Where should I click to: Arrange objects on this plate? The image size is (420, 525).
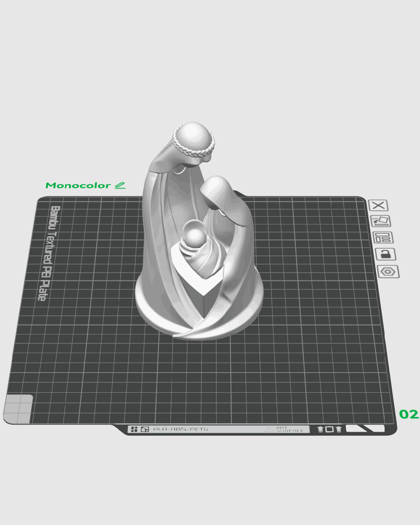click(383, 237)
